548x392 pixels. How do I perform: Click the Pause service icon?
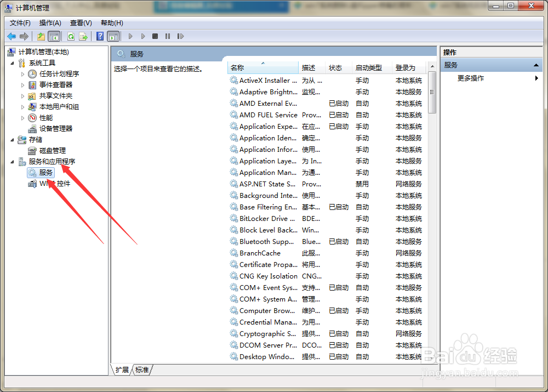tap(168, 36)
